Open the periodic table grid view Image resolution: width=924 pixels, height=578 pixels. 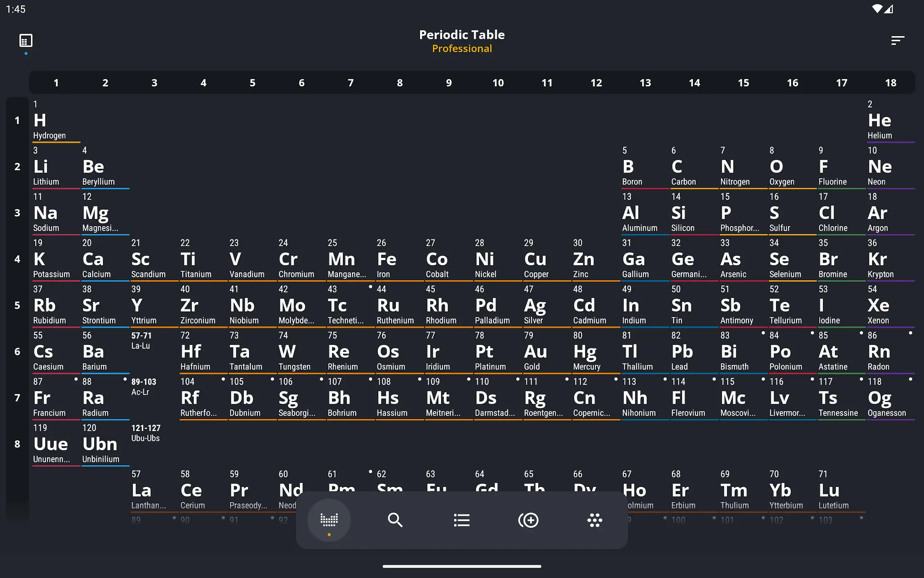pyautogui.click(x=329, y=519)
